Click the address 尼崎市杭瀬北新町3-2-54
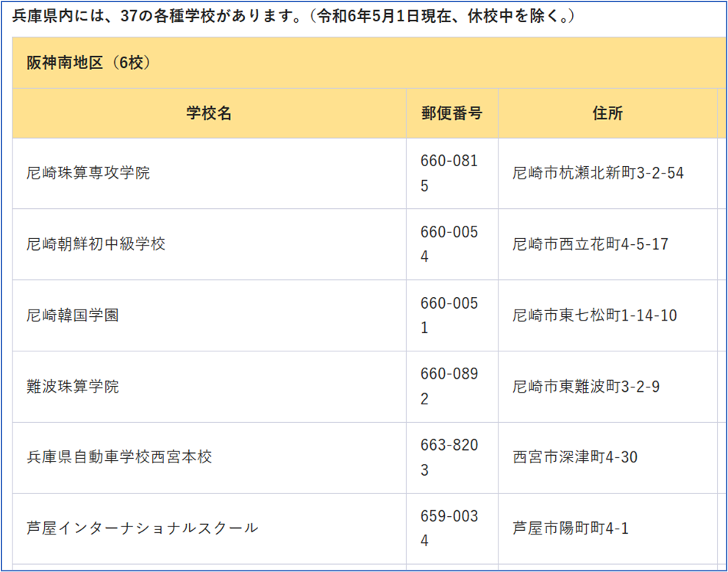The width and height of the screenshot is (728, 572). [598, 174]
